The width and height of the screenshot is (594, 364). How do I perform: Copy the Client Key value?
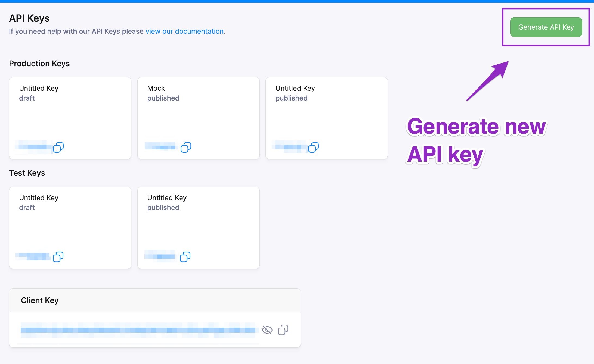tap(283, 330)
